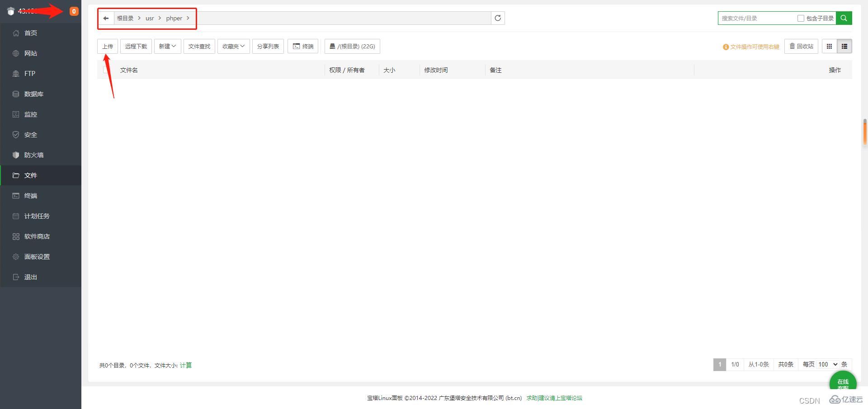Click phper in the breadcrumb path
The width and height of the screenshot is (868, 409).
click(x=174, y=19)
